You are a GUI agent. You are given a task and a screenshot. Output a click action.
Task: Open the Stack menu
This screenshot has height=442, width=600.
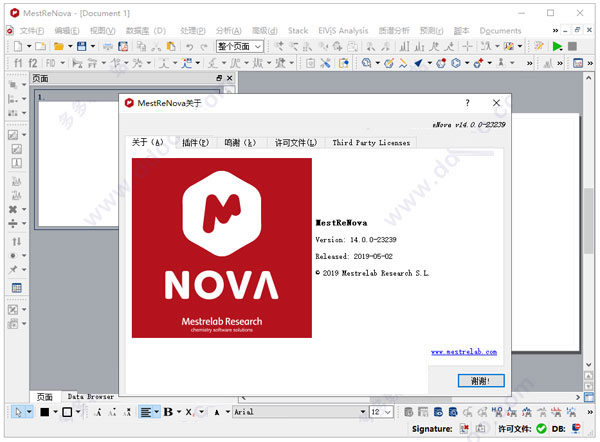[298, 31]
